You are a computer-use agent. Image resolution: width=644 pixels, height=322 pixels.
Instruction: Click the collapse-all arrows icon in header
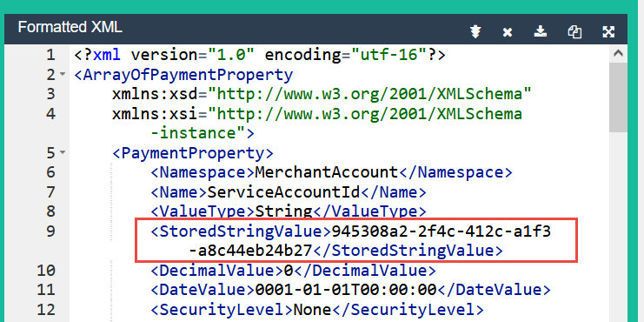coord(475,31)
